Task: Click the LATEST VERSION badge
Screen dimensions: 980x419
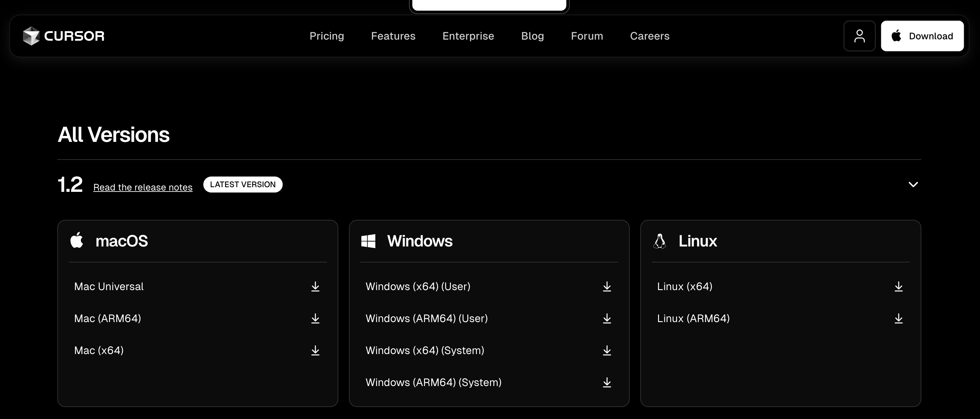Action: click(x=243, y=185)
